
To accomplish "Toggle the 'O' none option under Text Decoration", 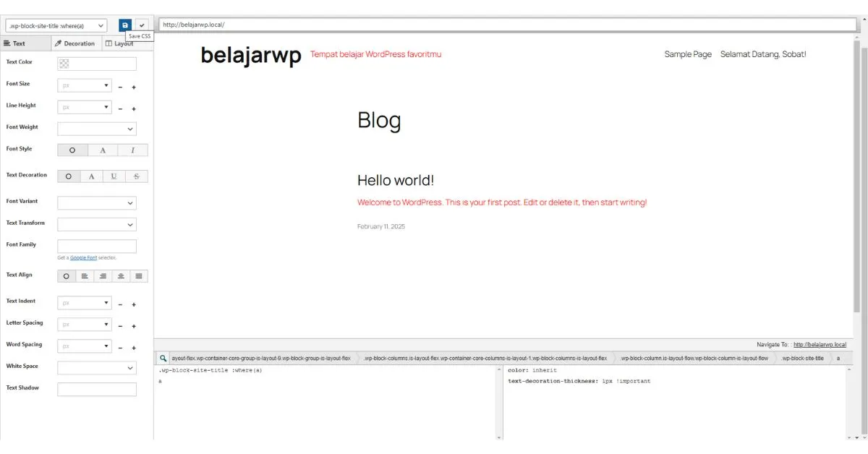I will click(x=69, y=176).
